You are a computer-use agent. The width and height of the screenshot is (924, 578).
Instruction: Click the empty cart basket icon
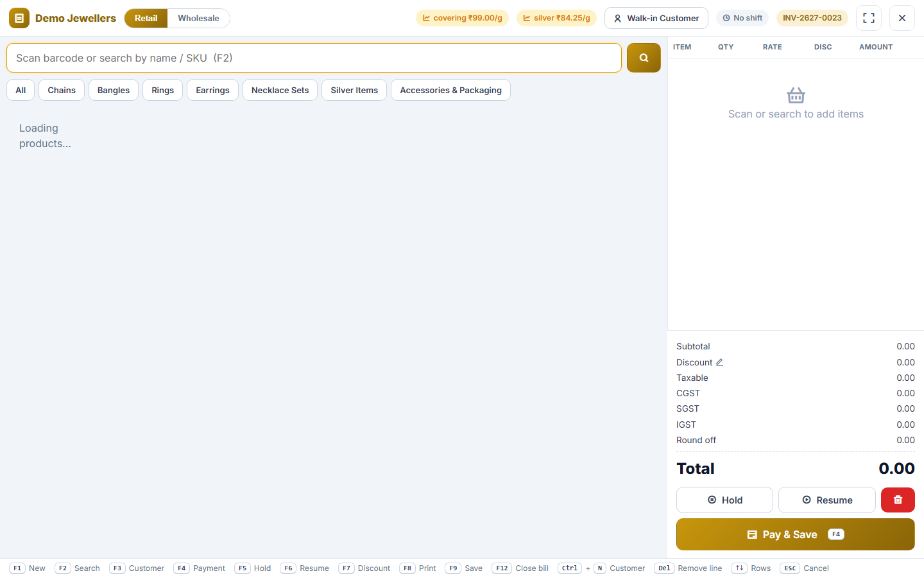click(796, 96)
